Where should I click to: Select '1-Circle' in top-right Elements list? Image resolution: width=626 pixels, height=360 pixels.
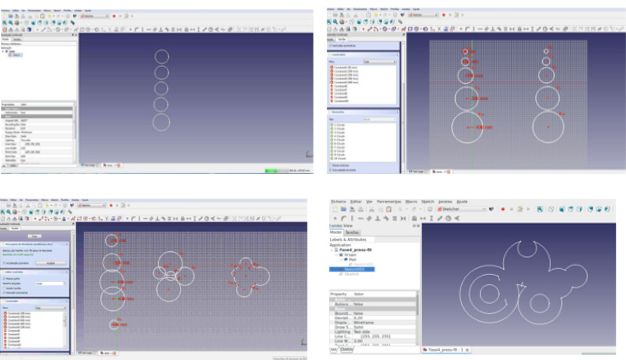click(339, 125)
